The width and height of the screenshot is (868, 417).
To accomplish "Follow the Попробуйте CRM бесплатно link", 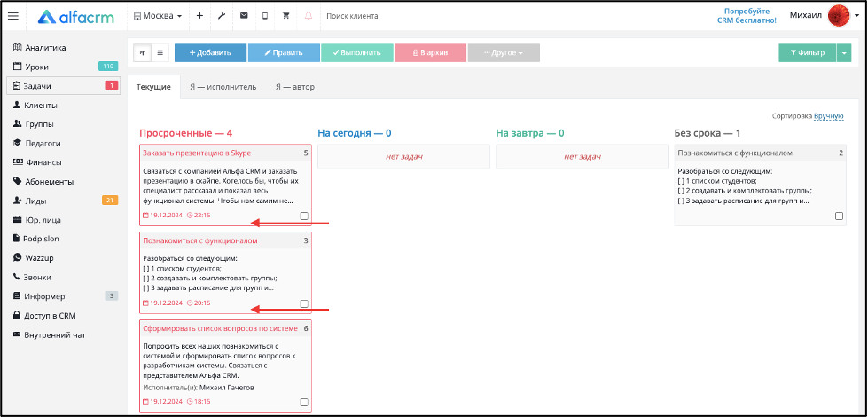I will (747, 16).
